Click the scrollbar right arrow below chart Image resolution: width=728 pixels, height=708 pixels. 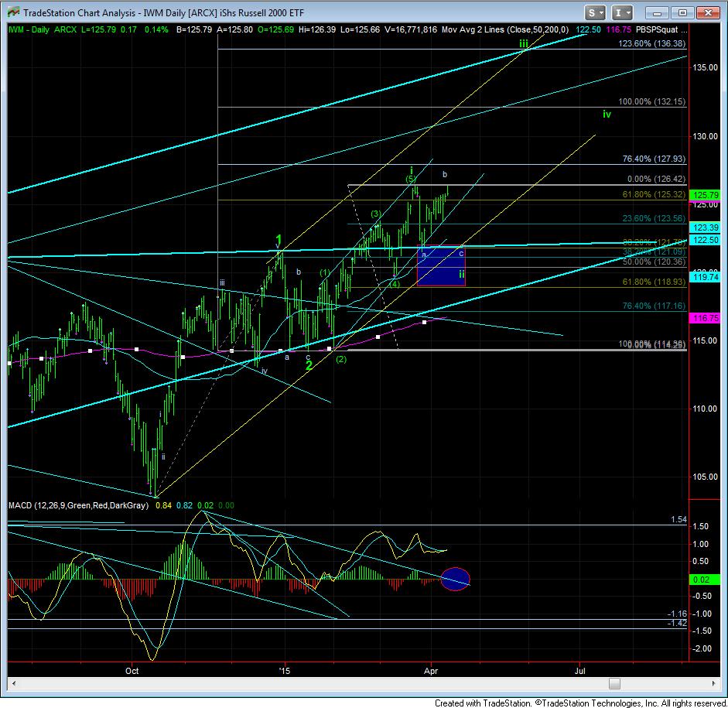(x=713, y=683)
